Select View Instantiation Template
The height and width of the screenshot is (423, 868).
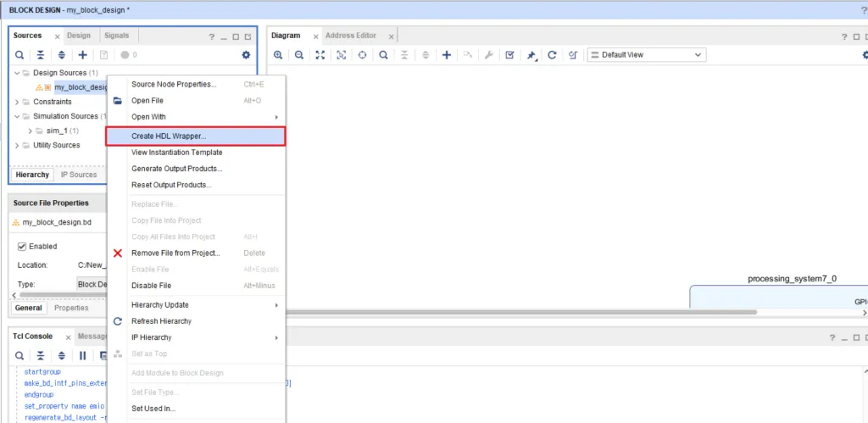pos(196,153)
